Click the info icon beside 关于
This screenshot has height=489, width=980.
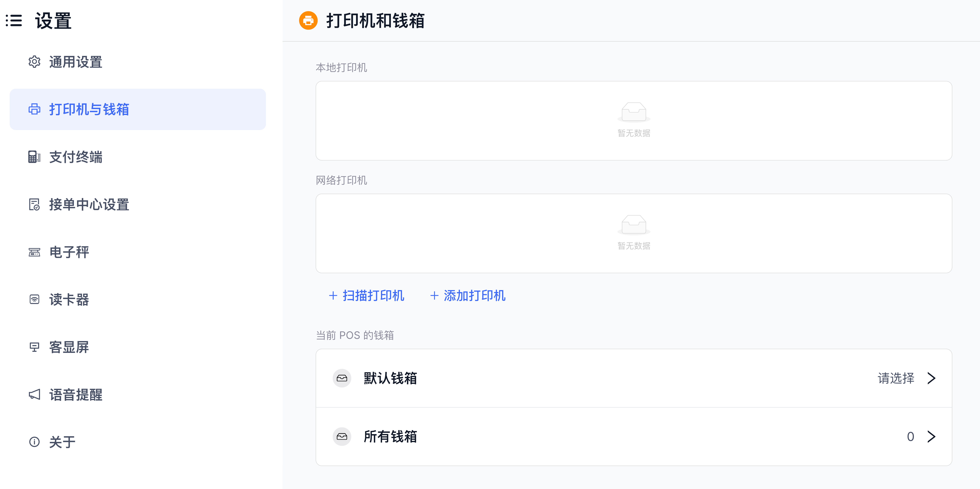tap(34, 442)
